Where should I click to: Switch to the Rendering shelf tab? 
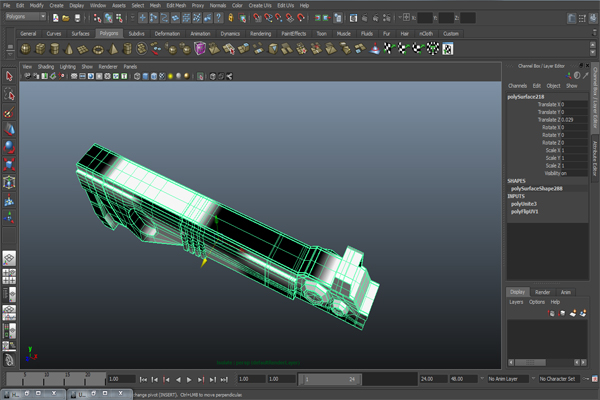click(x=261, y=34)
